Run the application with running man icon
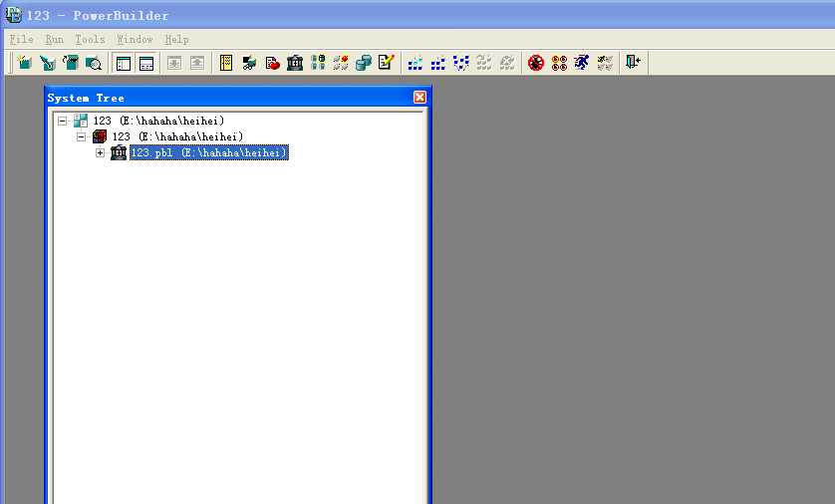The width and height of the screenshot is (835, 504). tap(582, 63)
